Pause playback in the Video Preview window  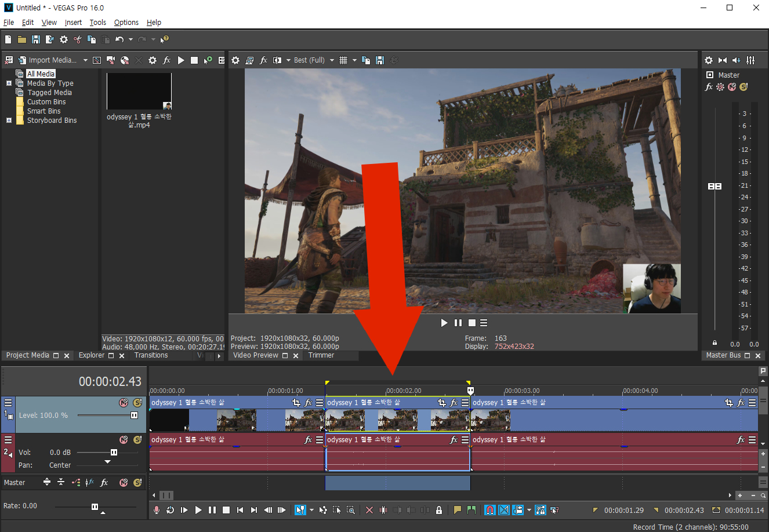(458, 323)
